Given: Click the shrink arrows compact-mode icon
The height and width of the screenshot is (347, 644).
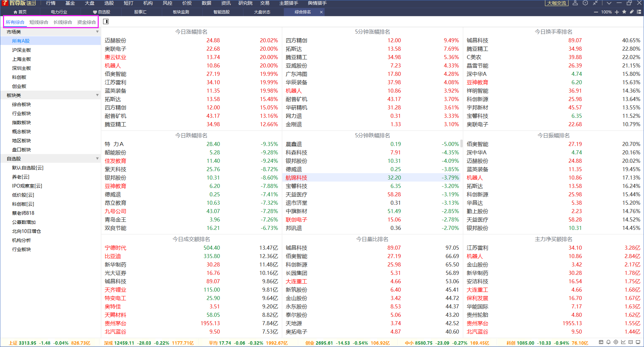Looking at the screenshot, I should [595, 3].
